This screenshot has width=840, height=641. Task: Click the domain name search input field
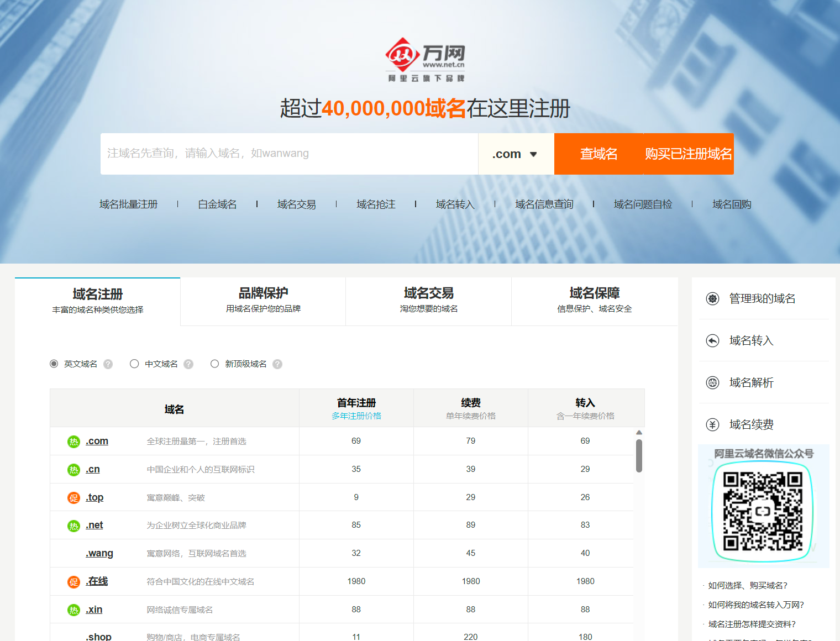(x=289, y=154)
